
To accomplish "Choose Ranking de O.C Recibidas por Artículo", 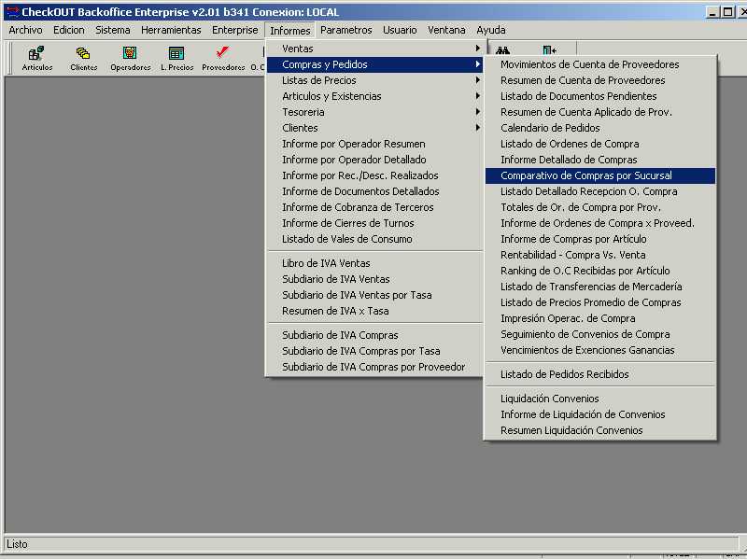I will (x=600, y=271).
